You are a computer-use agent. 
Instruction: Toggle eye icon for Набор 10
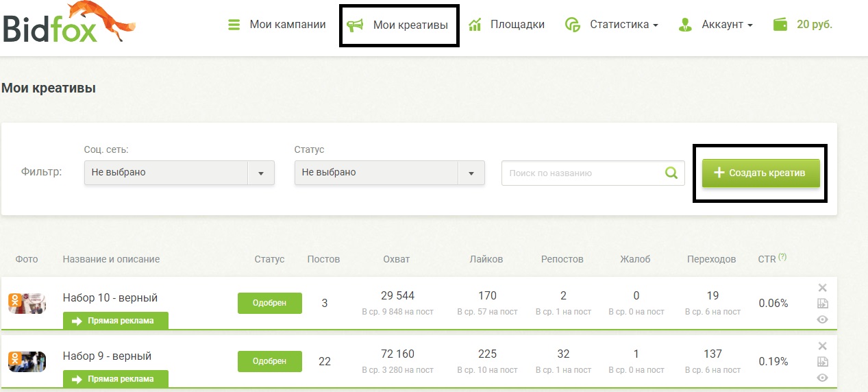click(823, 319)
